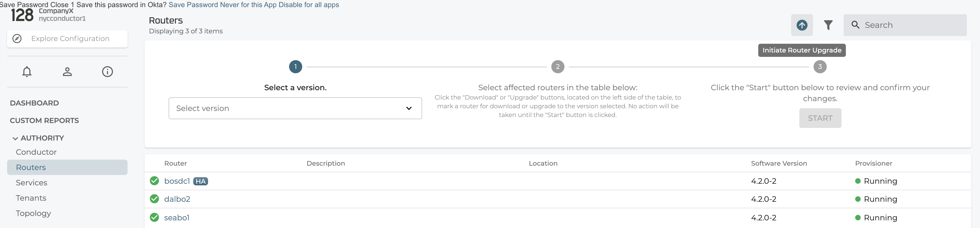Open the notifications bell icon
The width and height of the screenshot is (980, 228).
pos(27,71)
